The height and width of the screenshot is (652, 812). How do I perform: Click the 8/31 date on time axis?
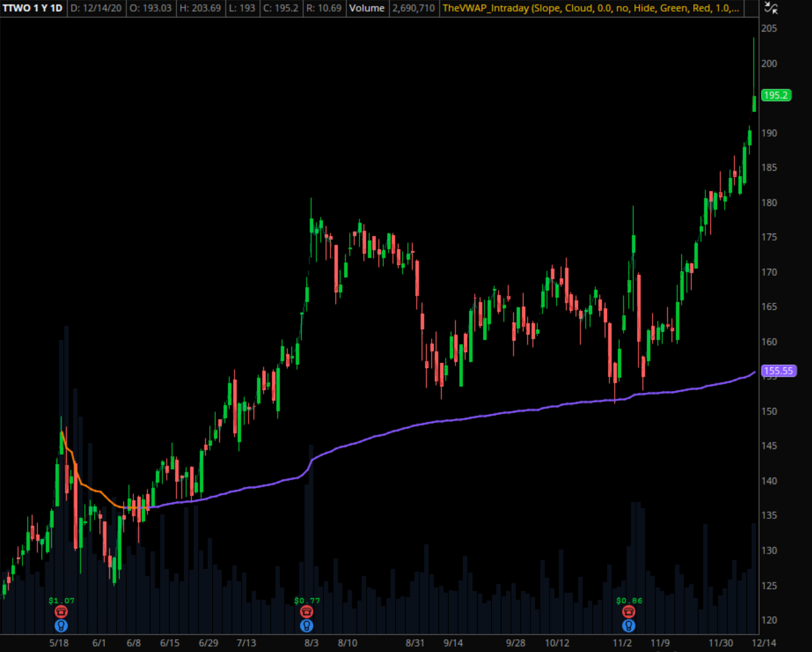(x=415, y=643)
